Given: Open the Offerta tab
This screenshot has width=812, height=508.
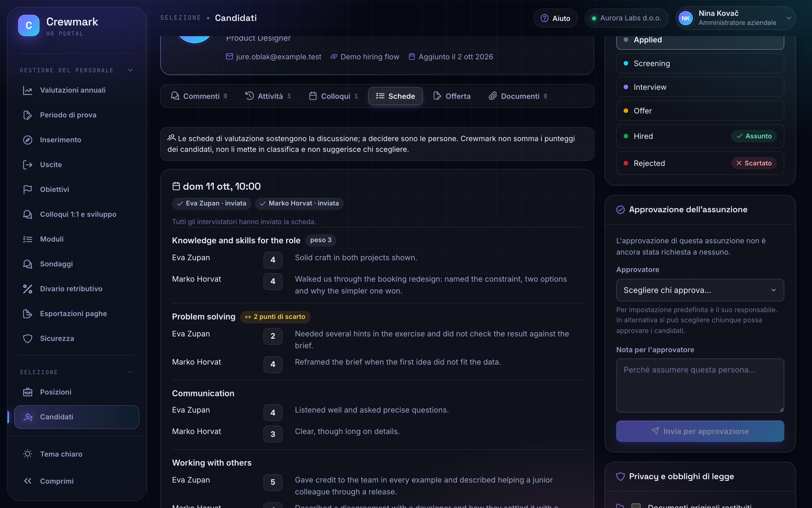Looking at the screenshot, I should tap(452, 96).
